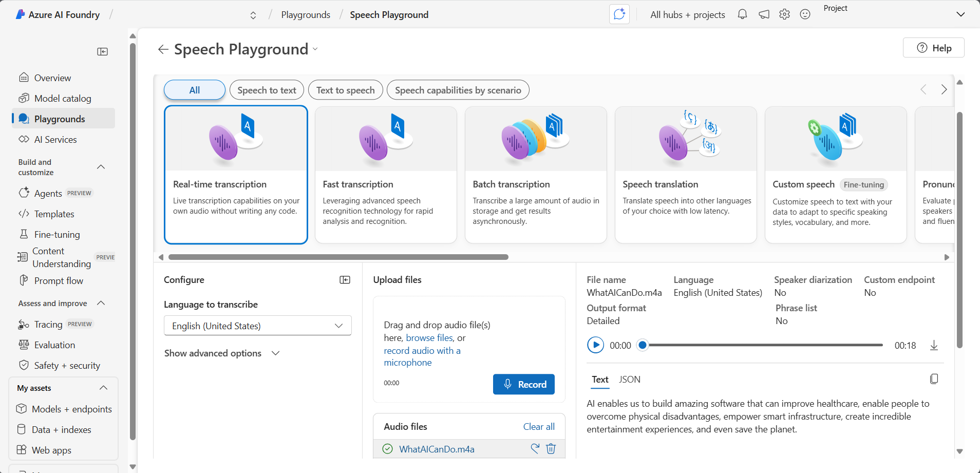Click the notifications bell icon
The width and height of the screenshot is (980, 473).
click(x=742, y=14)
